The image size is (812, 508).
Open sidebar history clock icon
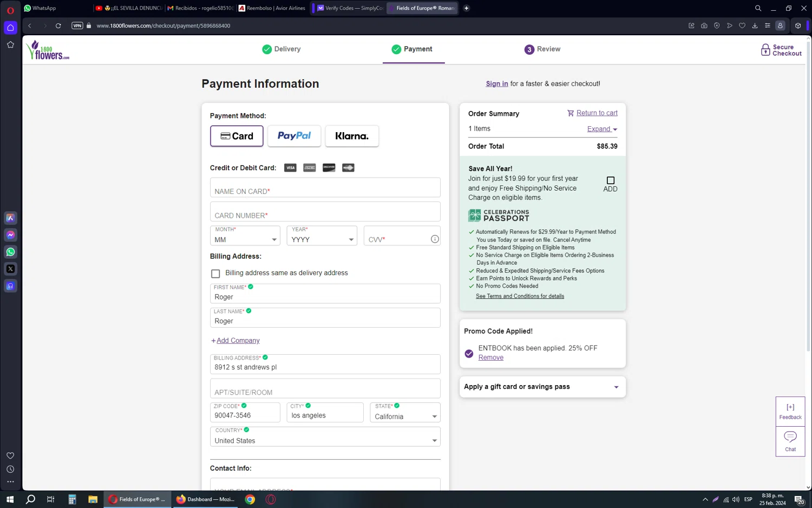click(10, 470)
